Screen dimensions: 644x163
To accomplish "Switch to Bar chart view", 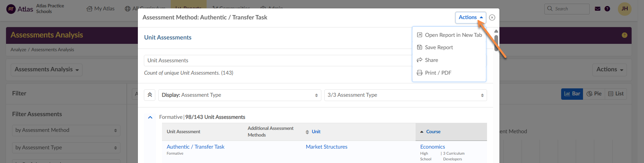I will coord(572,94).
